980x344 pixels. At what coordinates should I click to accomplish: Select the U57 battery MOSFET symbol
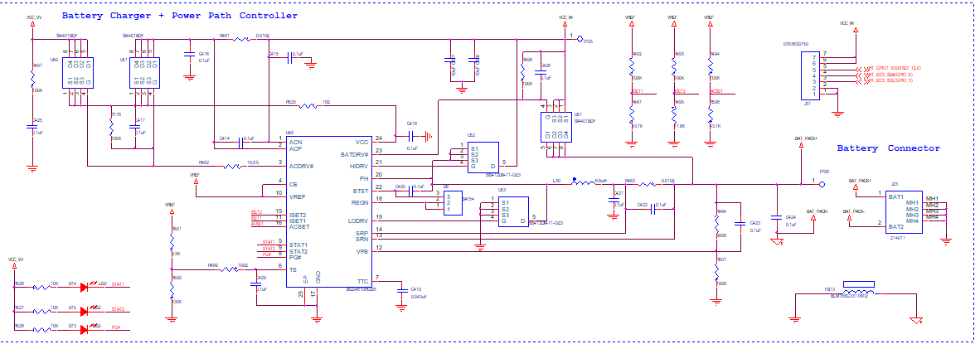(x=555, y=128)
